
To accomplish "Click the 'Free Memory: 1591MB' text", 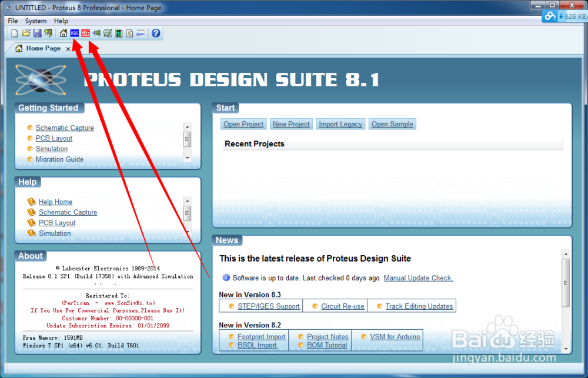I will (x=52, y=338).
